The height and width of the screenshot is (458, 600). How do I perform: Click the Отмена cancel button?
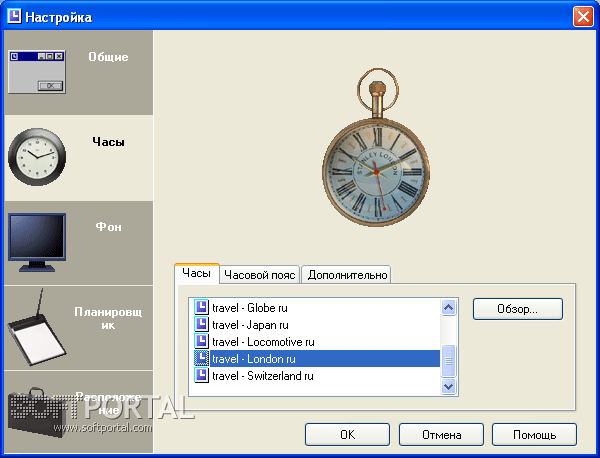441,435
